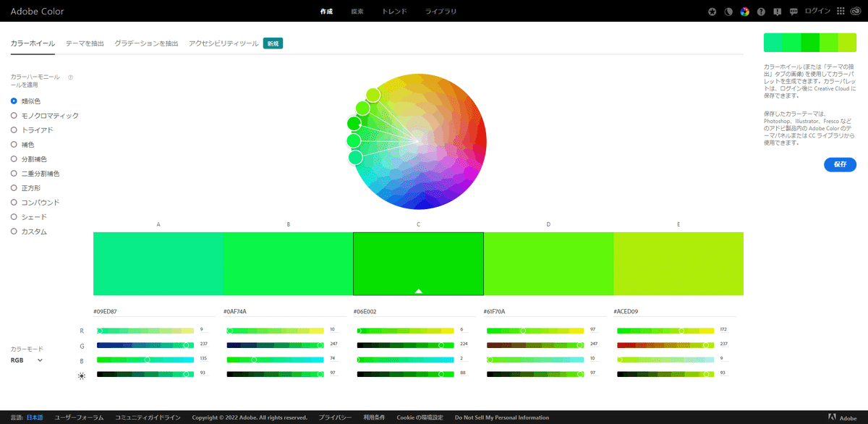
Task: Open 利用条件 footer link
Action: point(374,417)
